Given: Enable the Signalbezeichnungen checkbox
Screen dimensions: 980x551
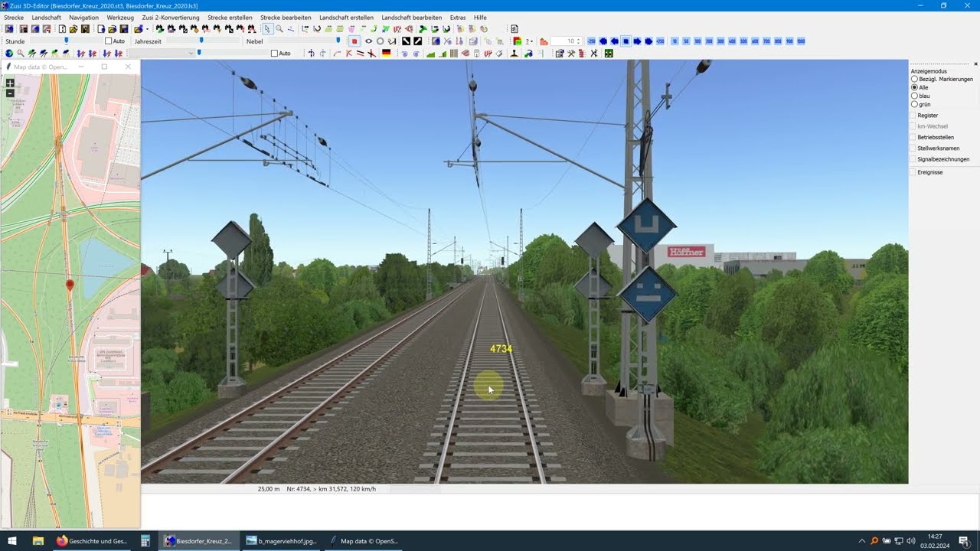Looking at the screenshot, I should tap(913, 159).
